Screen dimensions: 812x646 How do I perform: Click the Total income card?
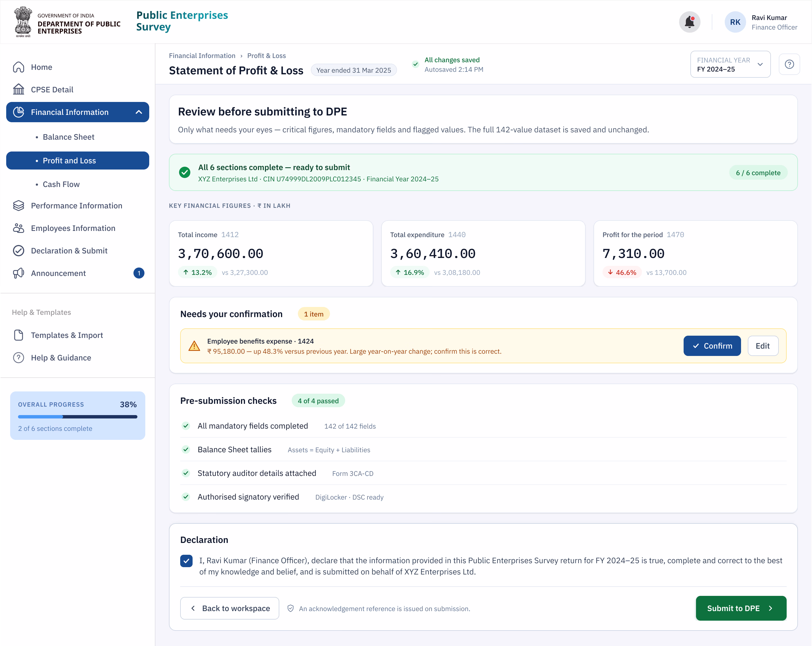tap(271, 253)
